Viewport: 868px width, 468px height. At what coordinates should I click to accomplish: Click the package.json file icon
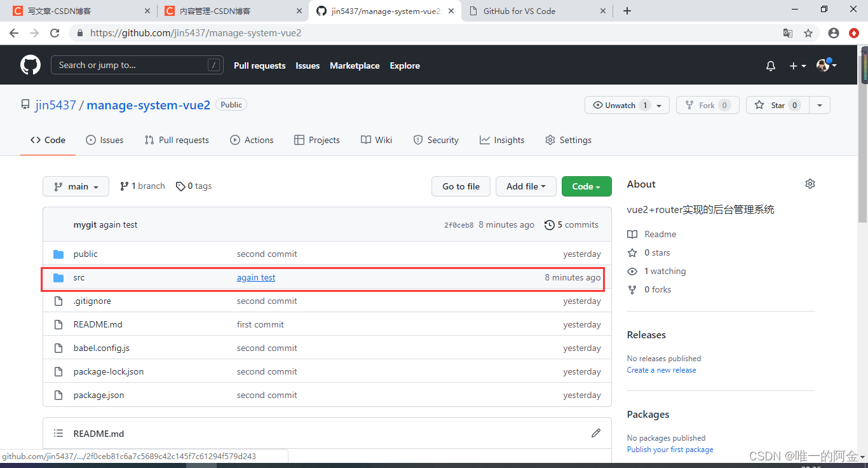click(x=58, y=395)
